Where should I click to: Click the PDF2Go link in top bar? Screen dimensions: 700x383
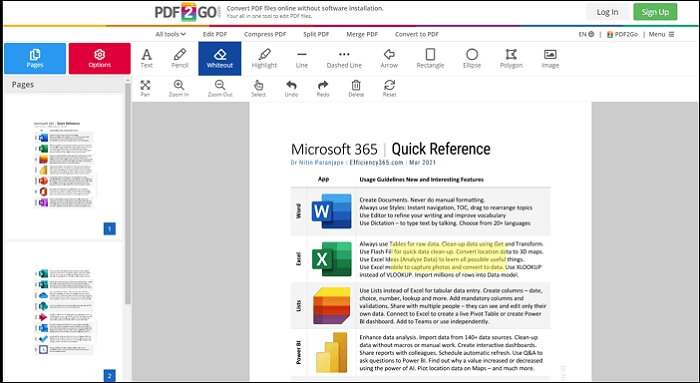pos(622,34)
